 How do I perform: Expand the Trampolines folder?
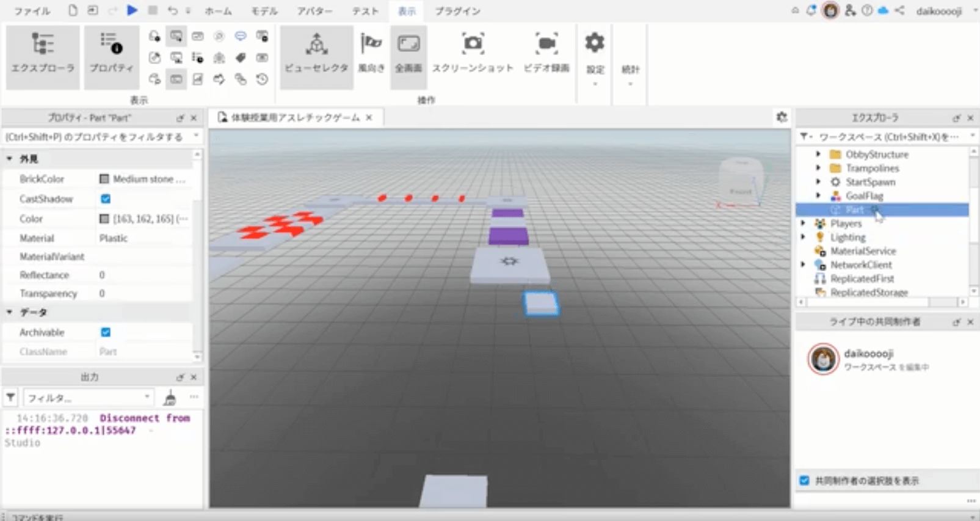coord(818,168)
